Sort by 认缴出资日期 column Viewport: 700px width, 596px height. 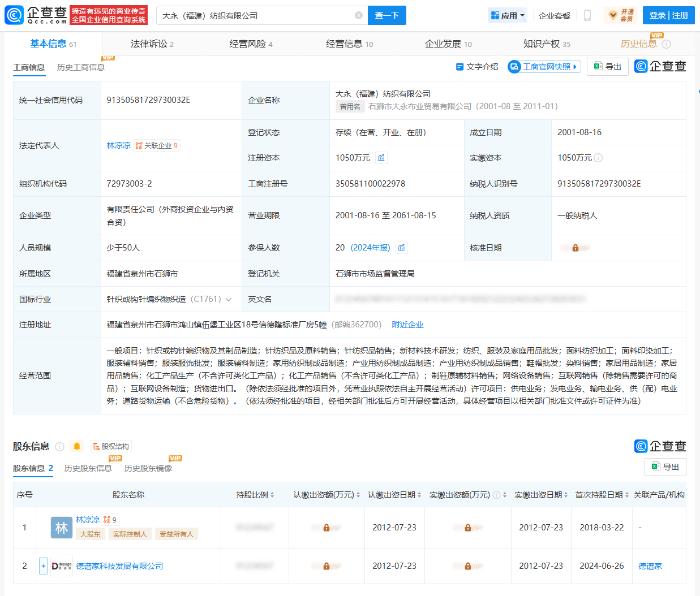click(394, 495)
